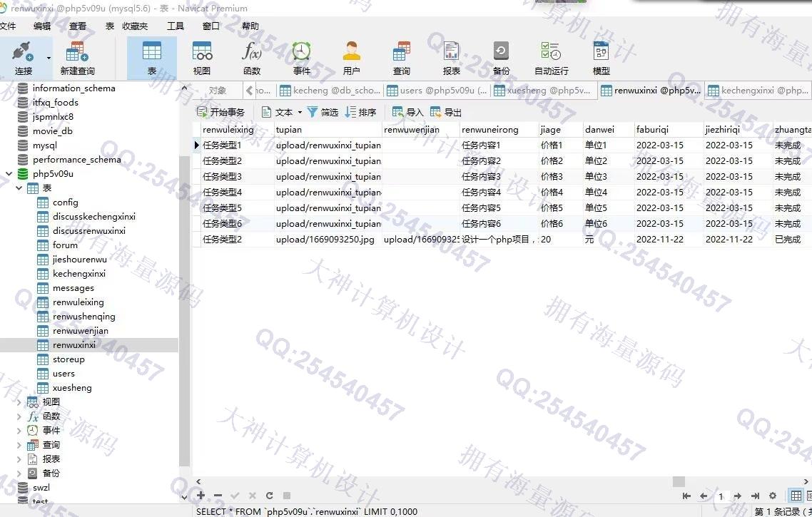This screenshot has height=517, width=812.
Task: Open the 查询 query toolbar icon
Action: pos(401,58)
